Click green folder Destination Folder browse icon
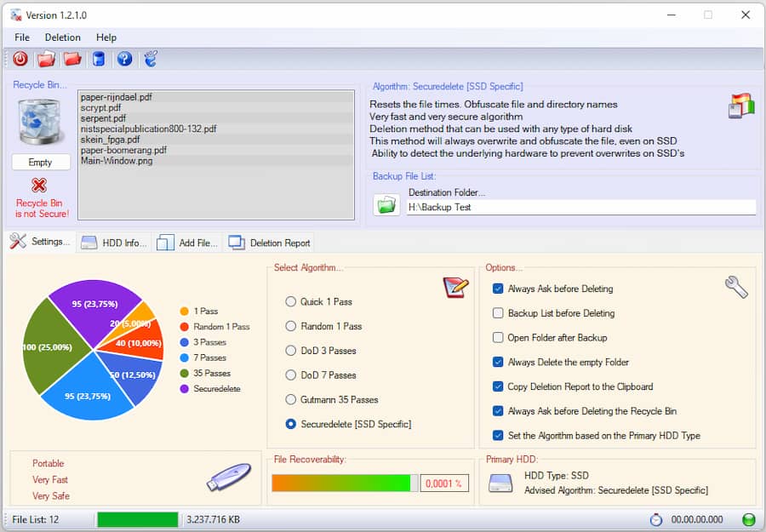Screen dimensions: 766x532 point(386,204)
